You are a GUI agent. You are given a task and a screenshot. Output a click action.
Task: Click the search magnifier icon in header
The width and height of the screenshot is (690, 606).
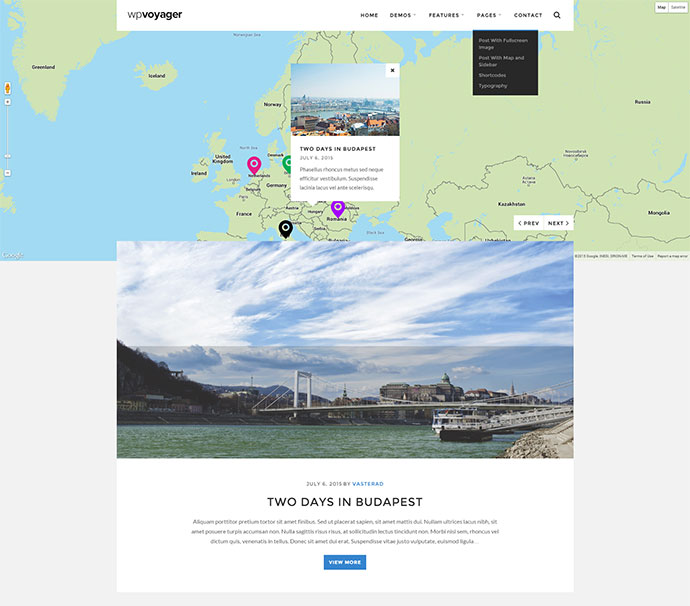pos(557,15)
